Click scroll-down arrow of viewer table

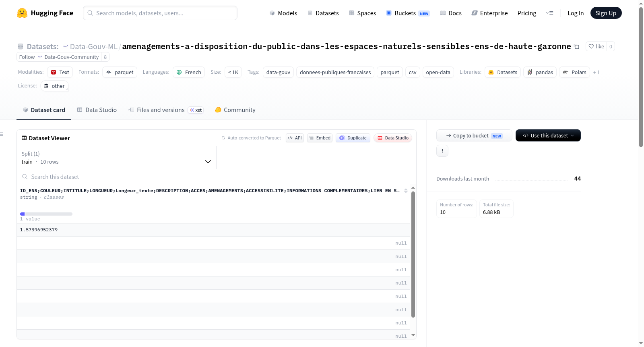point(413,335)
